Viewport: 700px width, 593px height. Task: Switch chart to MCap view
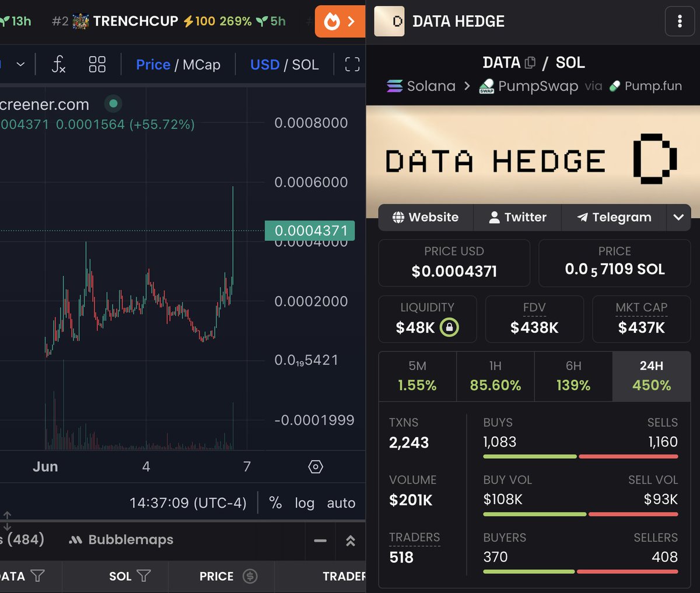tap(201, 64)
